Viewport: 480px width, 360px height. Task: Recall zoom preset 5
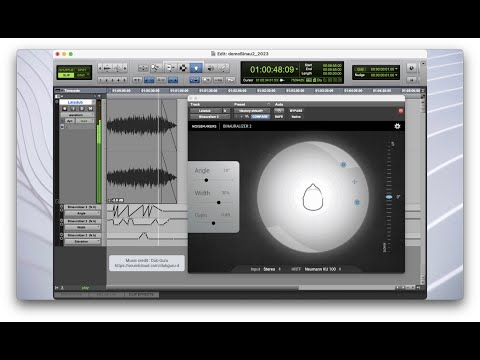[124, 80]
